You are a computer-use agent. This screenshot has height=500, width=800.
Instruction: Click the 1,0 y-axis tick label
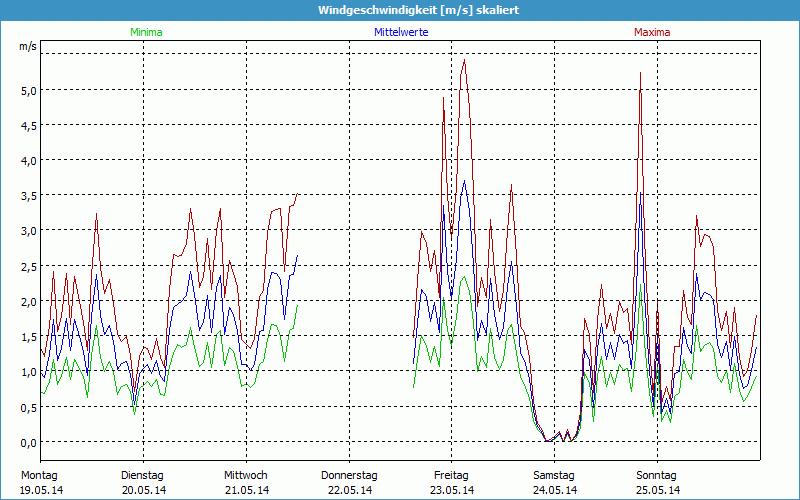point(29,372)
